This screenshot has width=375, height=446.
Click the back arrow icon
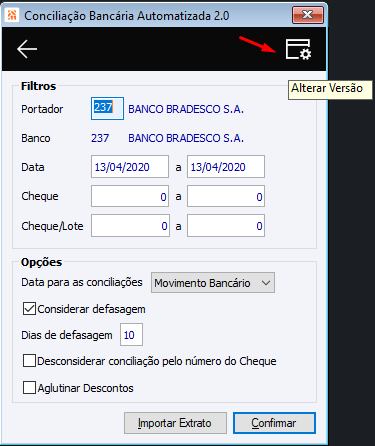pos(27,49)
